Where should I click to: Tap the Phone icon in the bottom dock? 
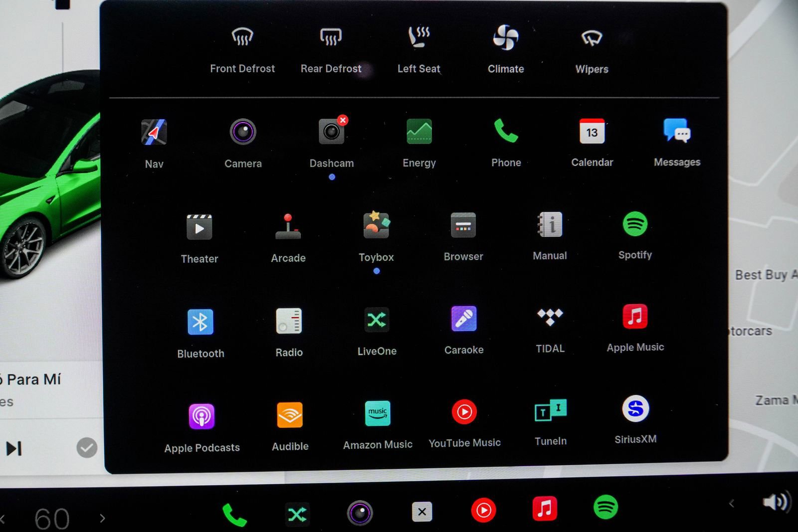pyautogui.click(x=234, y=515)
